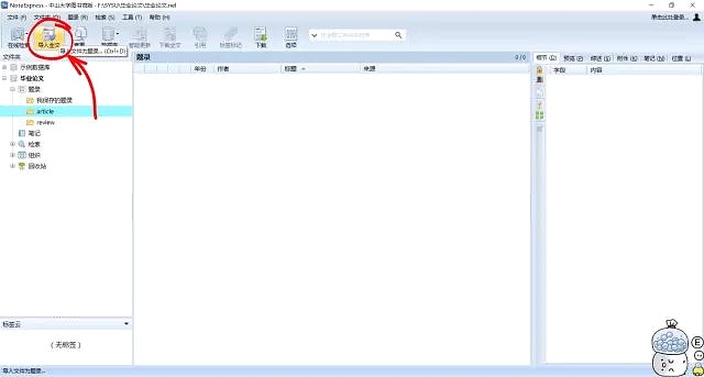Open the 选项 options toolbar icon
The width and height of the screenshot is (704, 377).
(291, 37)
